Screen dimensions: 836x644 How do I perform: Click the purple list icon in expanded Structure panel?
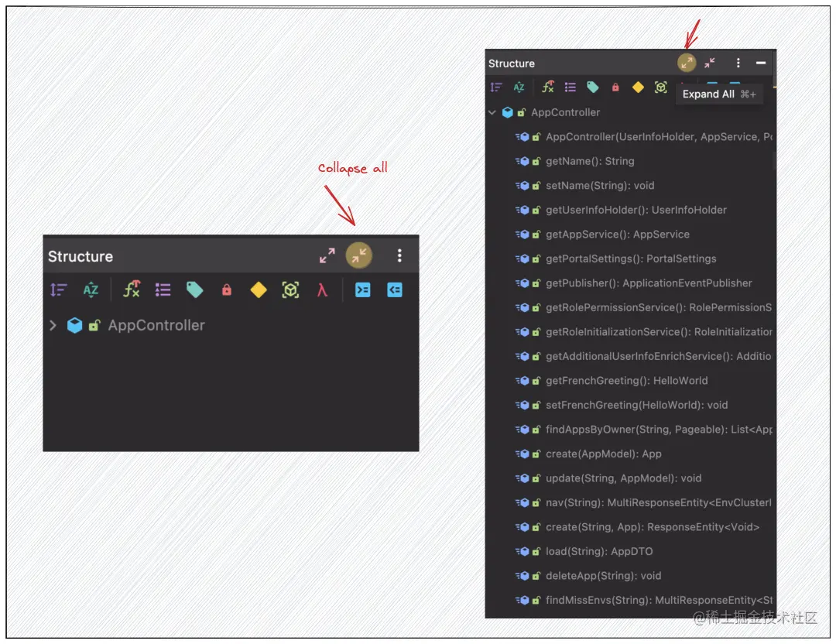coord(570,87)
